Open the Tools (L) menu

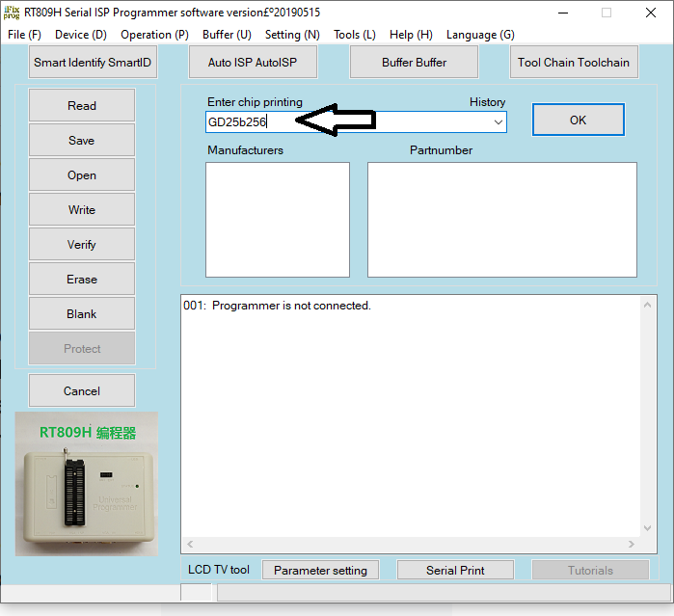(354, 35)
